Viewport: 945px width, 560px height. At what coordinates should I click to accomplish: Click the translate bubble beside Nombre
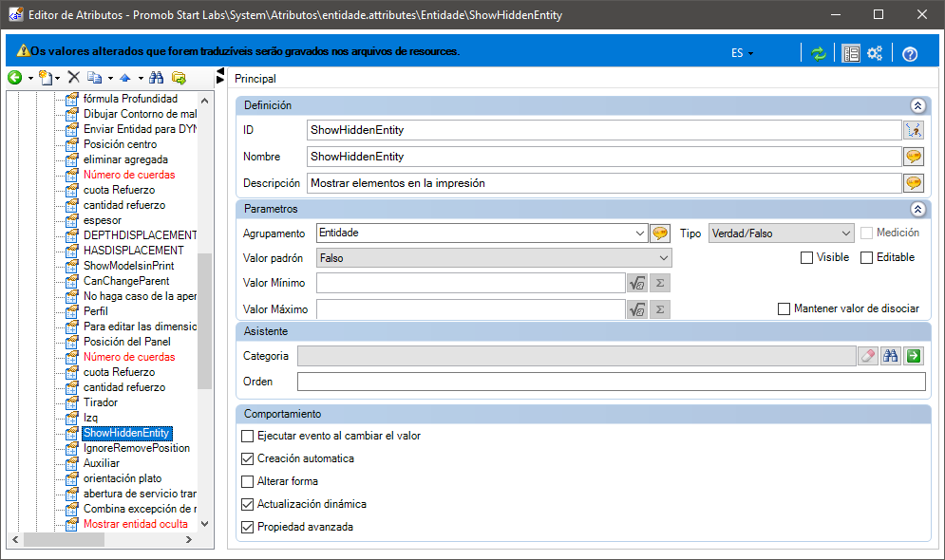coord(914,157)
